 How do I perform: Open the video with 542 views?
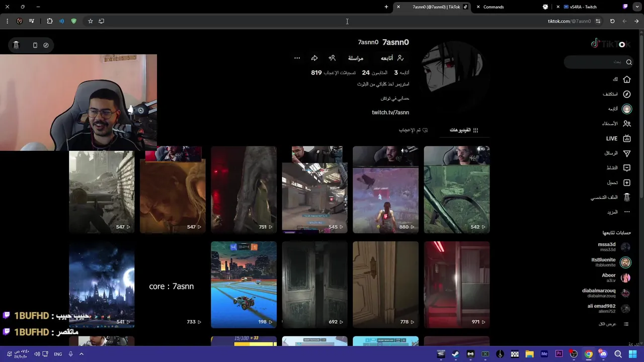click(457, 190)
